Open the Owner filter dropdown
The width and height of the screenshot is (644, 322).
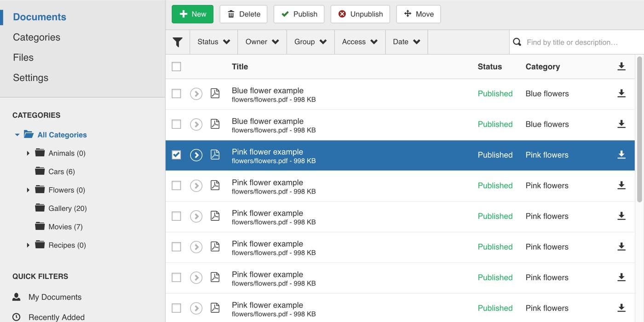pos(262,42)
